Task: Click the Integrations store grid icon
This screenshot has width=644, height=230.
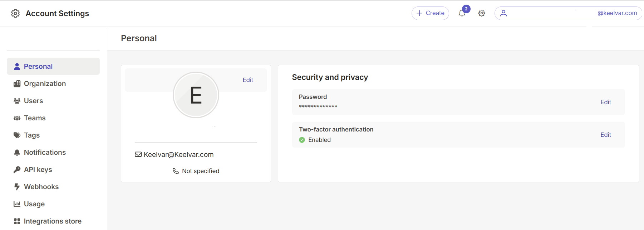Action: pos(17,221)
